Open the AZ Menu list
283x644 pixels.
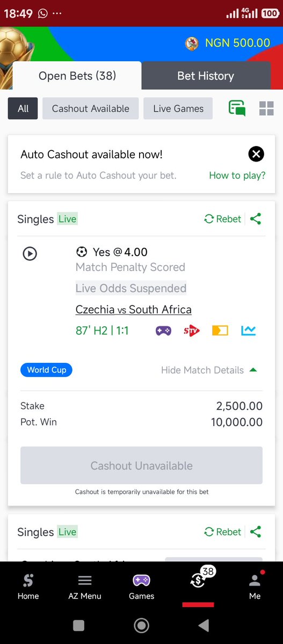pos(85,587)
